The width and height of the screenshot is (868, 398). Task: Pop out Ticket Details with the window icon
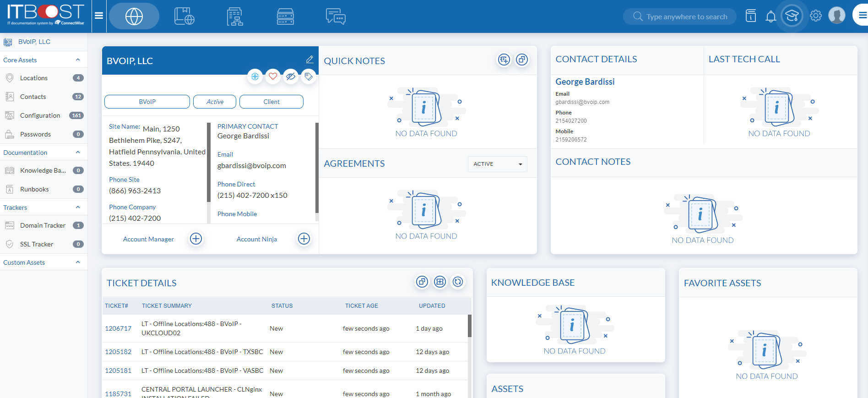422,282
